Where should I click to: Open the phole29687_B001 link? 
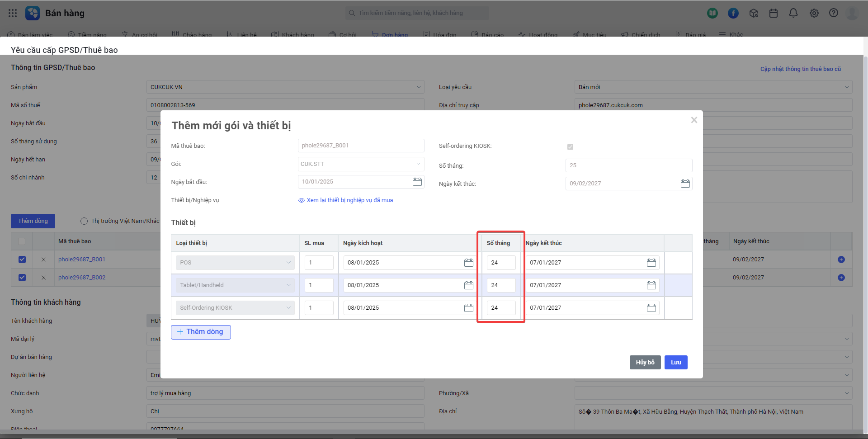point(82,260)
